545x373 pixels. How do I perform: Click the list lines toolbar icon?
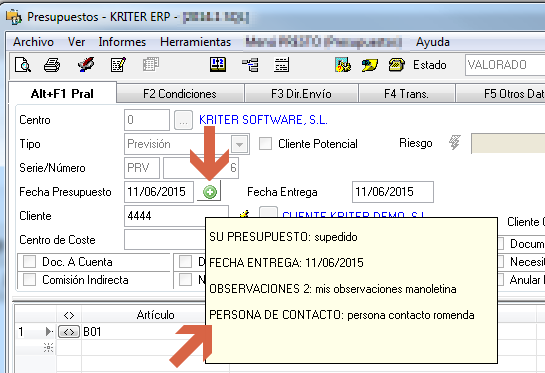pyautogui.click(x=281, y=65)
